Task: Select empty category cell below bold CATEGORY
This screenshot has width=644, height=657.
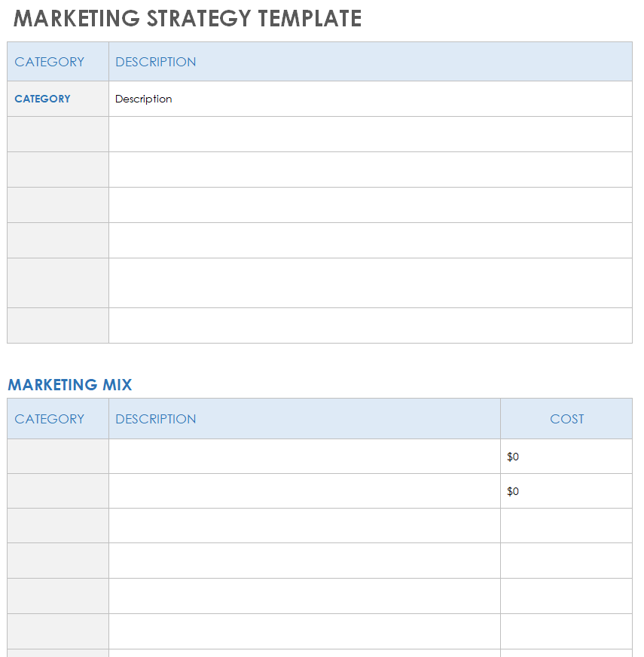Action: (58, 134)
